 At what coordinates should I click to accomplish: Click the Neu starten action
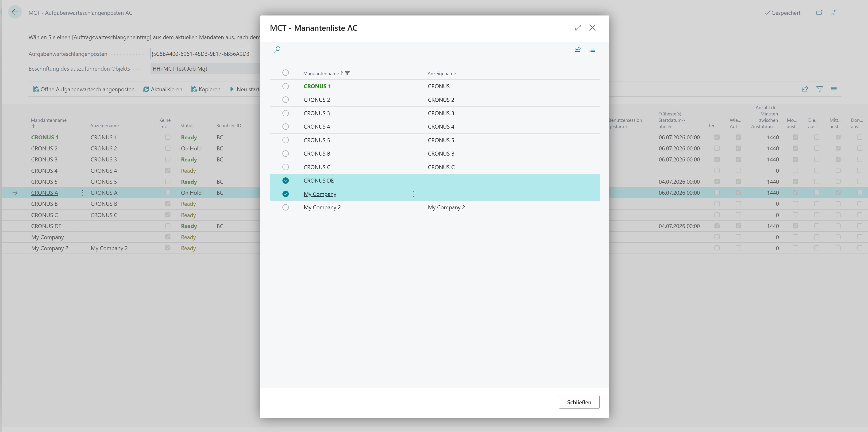tap(245, 89)
